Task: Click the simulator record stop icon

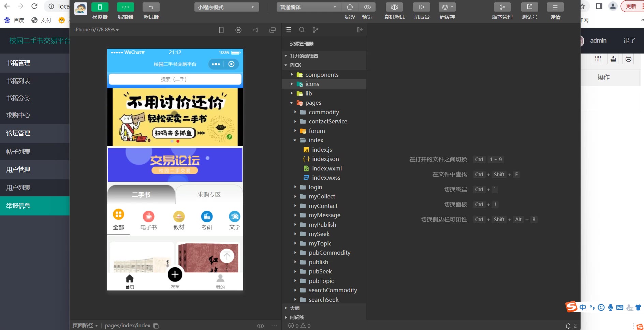Action: pos(238,30)
